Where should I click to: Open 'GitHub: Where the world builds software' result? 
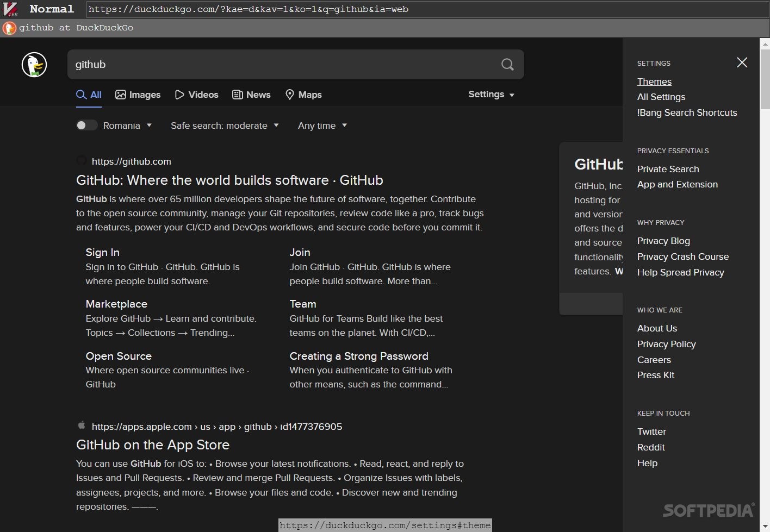229,180
